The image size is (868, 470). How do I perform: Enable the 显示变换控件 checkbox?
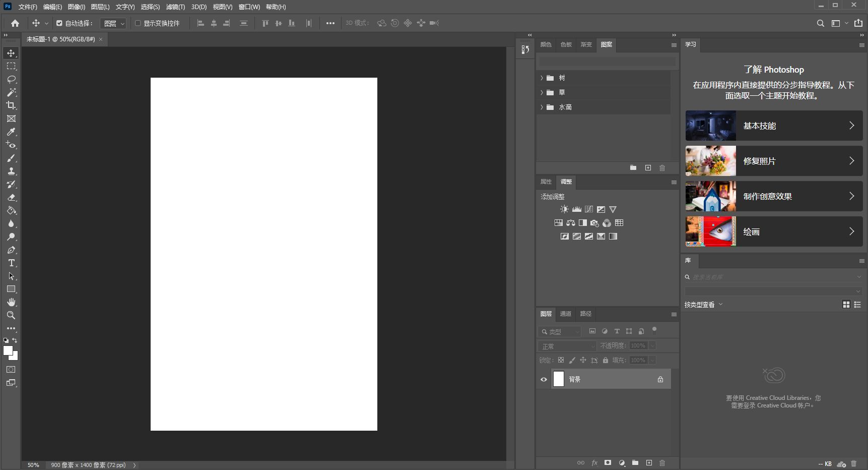pyautogui.click(x=138, y=23)
